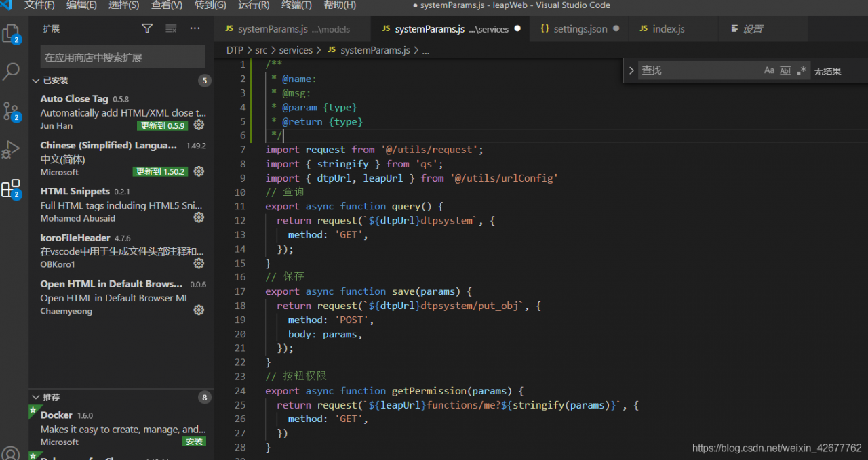Open the extensions panel more actions menu
868x460 pixels.
195,28
